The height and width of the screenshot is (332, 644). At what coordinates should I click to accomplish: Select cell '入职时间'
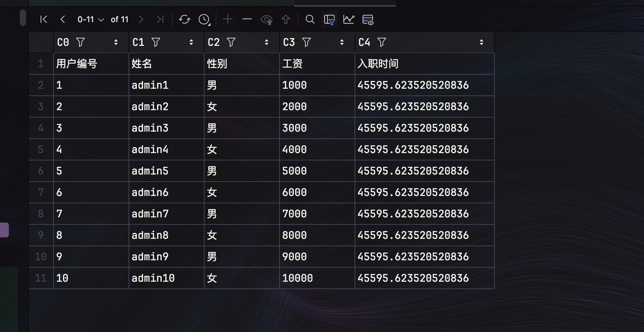point(425,64)
